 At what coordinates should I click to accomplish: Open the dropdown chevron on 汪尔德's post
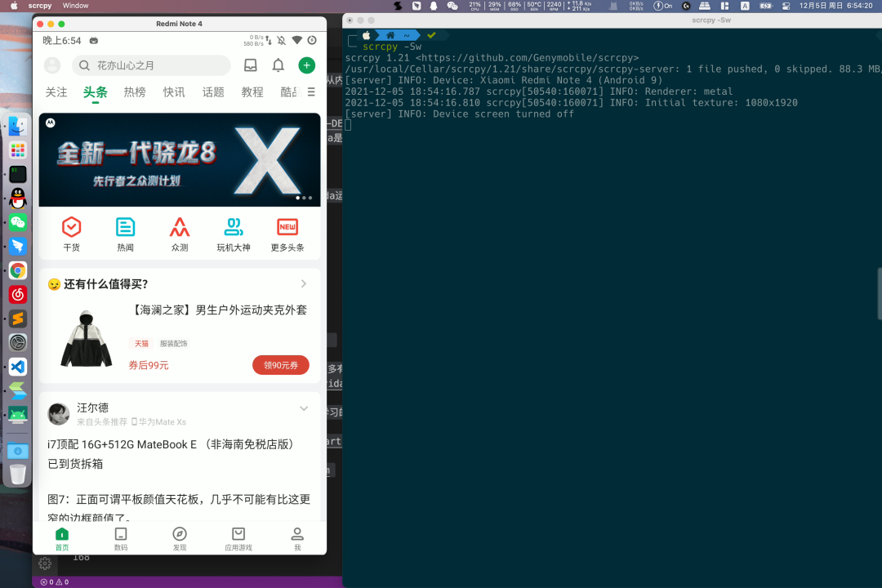pyautogui.click(x=304, y=408)
